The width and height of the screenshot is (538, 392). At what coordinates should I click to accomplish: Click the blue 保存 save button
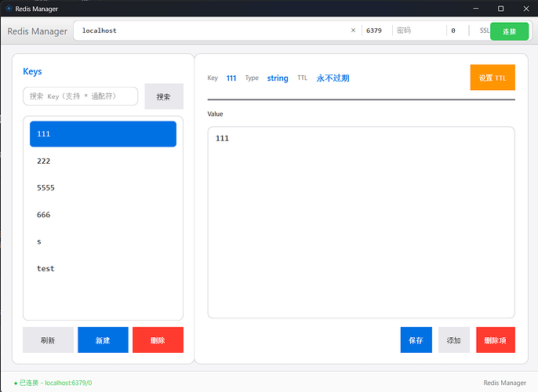416,340
